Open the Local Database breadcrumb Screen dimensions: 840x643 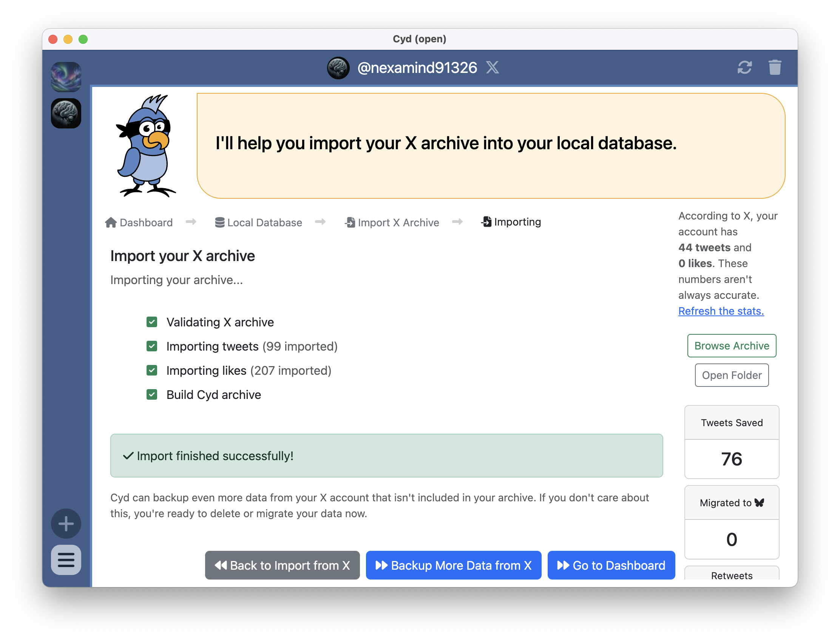click(x=258, y=223)
